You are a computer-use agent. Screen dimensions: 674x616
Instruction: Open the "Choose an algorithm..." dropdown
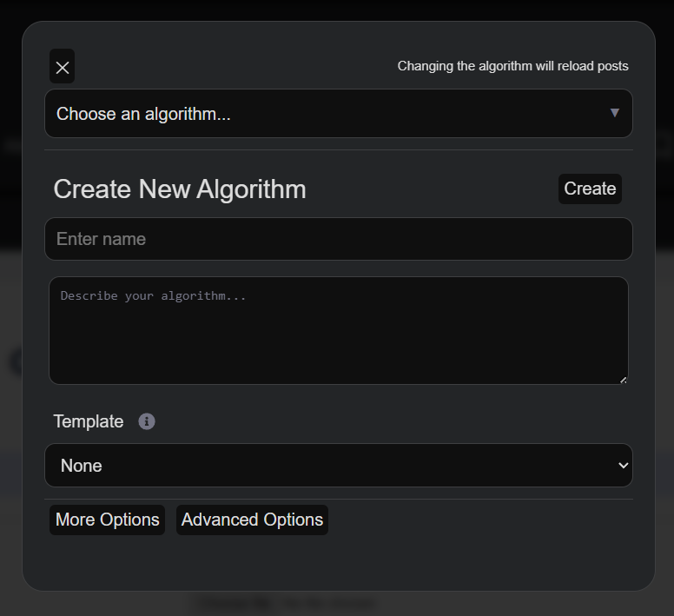pyautogui.click(x=339, y=114)
